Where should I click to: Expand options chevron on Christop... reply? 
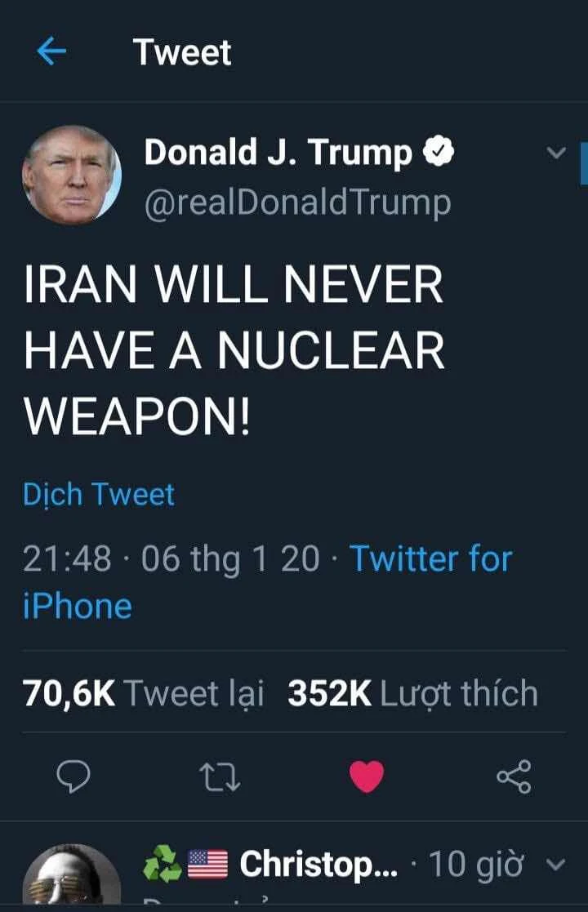556,865
